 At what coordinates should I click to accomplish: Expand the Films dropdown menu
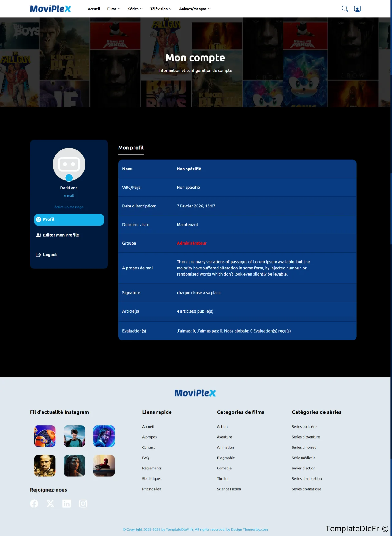114,9
